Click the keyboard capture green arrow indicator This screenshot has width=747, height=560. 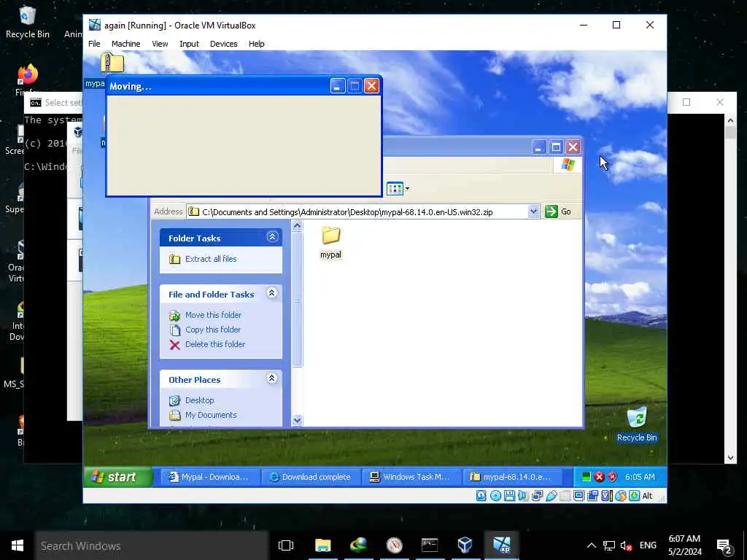[x=634, y=496]
